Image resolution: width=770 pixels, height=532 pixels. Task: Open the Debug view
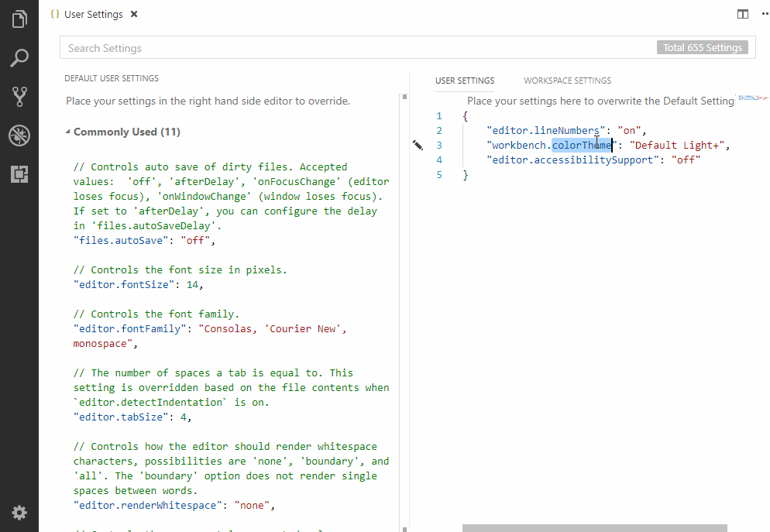point(19,136)
